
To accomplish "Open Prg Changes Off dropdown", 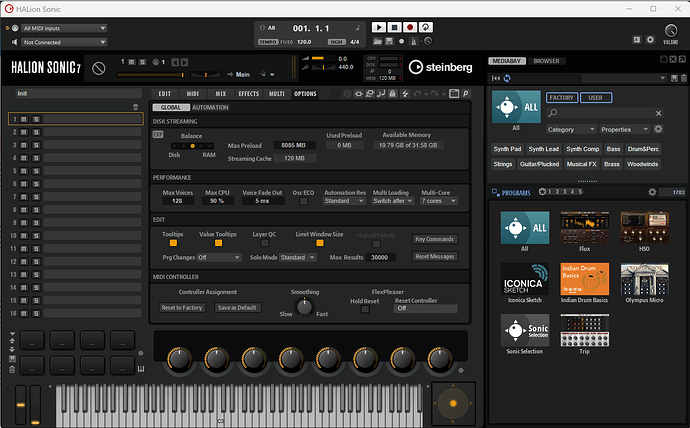I will [219, 257].
